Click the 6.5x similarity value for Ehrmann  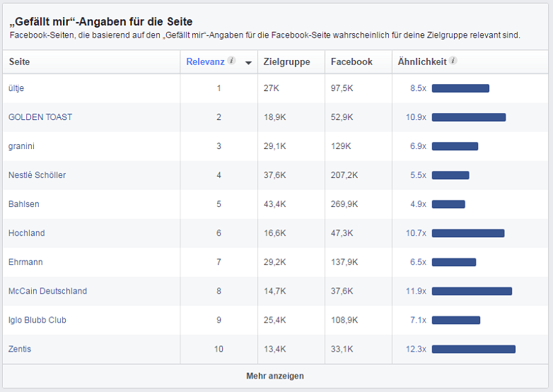point(418,262)
